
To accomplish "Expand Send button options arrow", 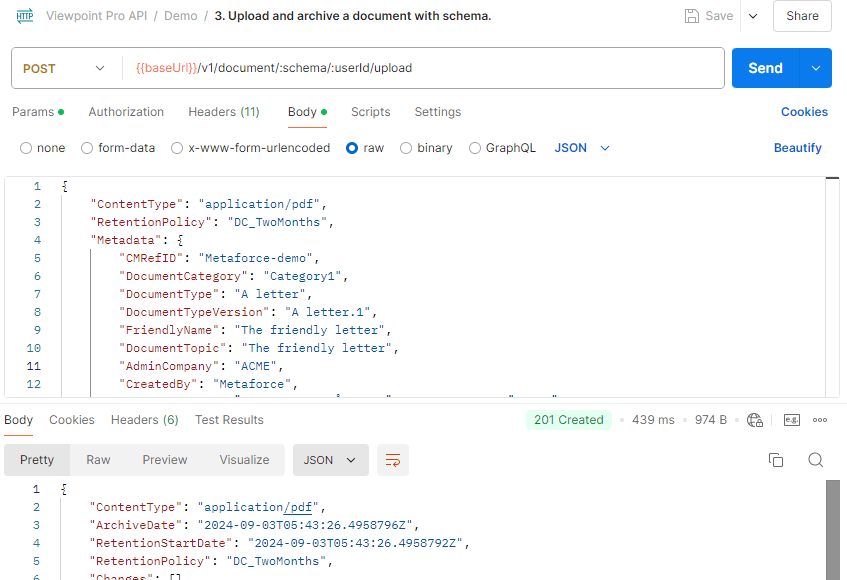I will [816, 68].
